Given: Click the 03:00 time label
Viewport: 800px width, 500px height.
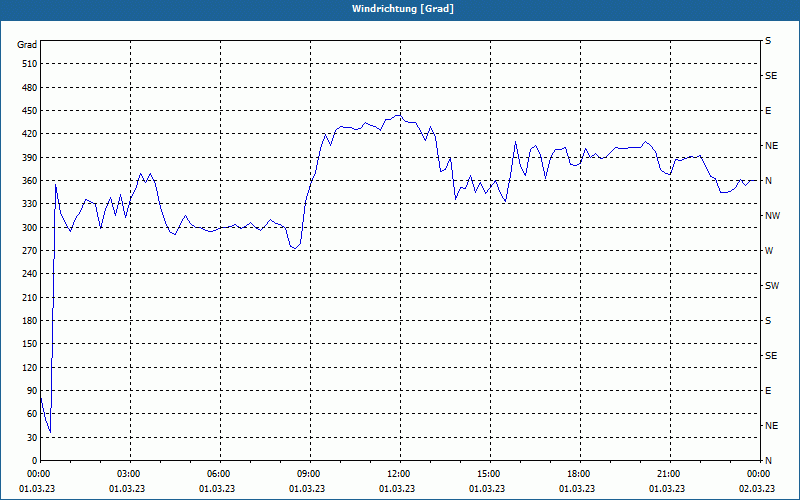Looking at the screenshot, I should (x=130, y=473).
